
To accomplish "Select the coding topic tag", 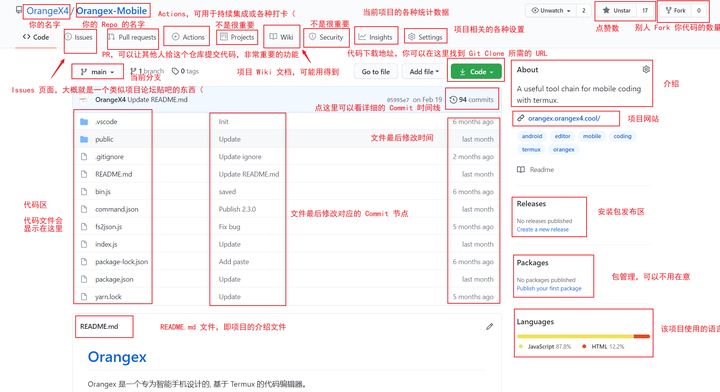I will (622, 136).
